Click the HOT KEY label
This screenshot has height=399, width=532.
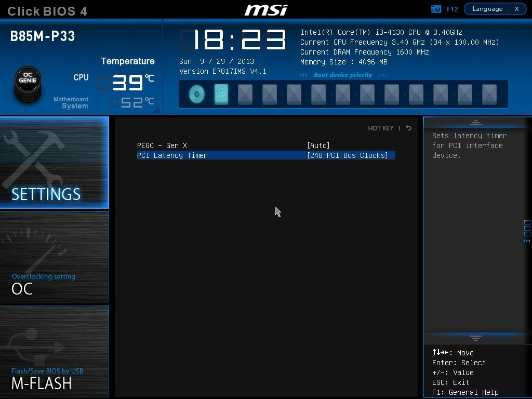(x=381, y=128)
